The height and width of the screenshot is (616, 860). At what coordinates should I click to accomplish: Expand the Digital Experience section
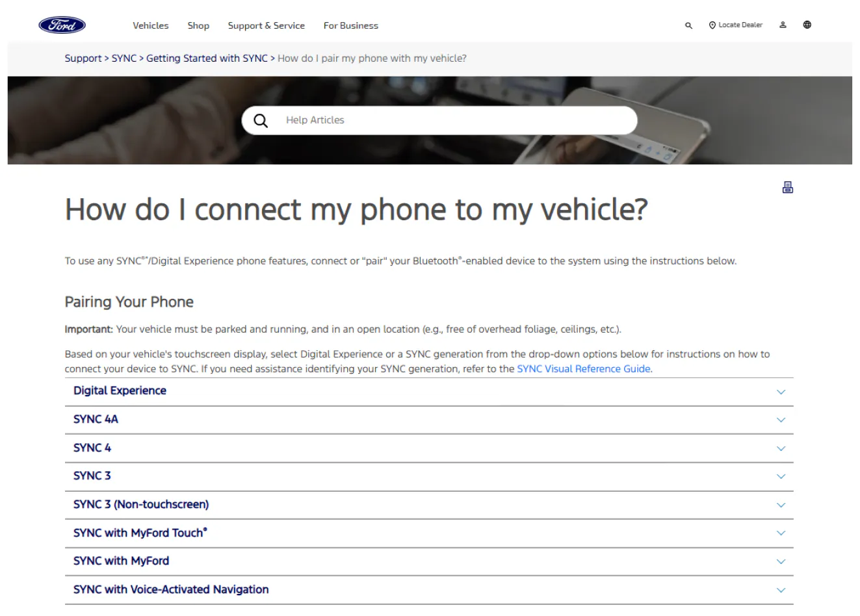click(x=429, y=391)
